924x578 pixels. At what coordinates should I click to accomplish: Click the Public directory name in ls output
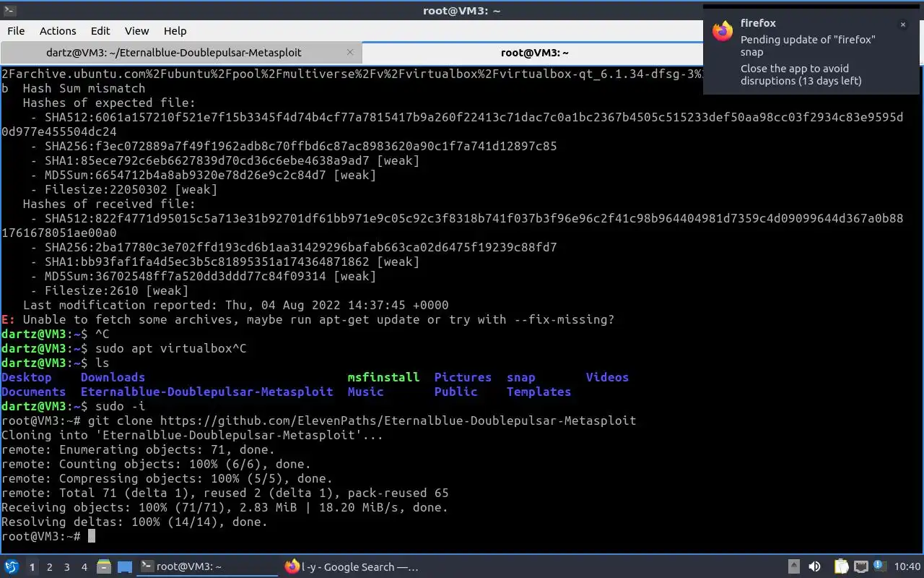pos(456,392)
